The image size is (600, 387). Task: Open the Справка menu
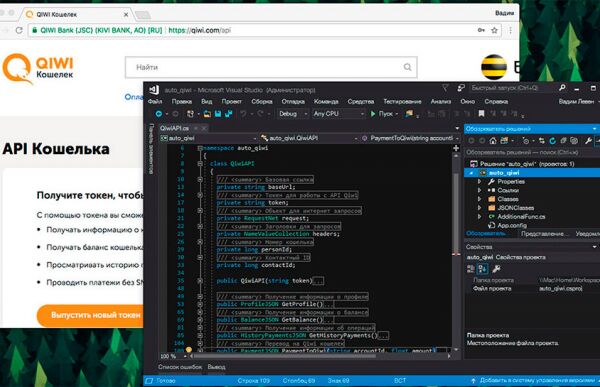tap(496, 101)
